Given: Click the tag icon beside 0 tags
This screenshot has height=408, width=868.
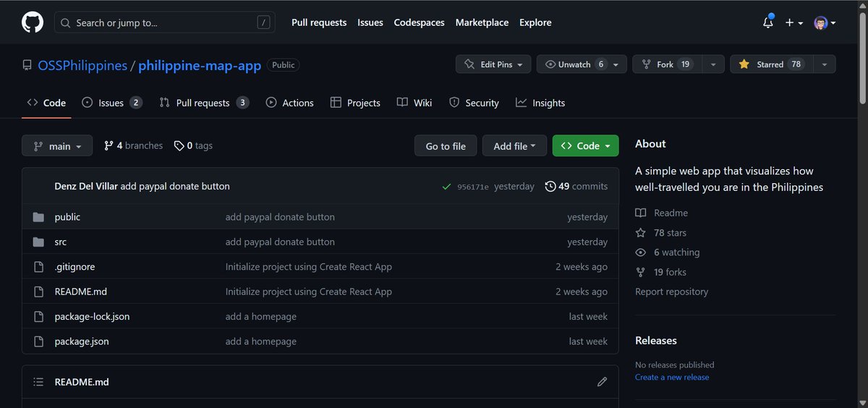Looking at the screenshot, I should 179,145.
